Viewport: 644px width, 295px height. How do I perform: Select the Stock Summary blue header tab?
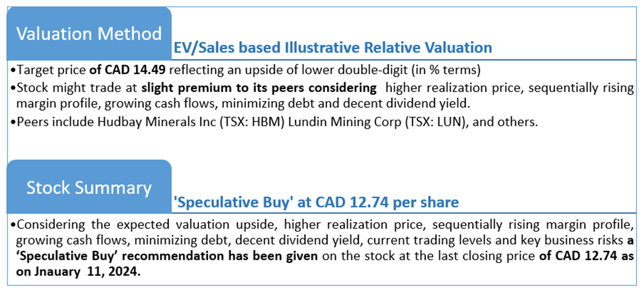tap(89, 187)
